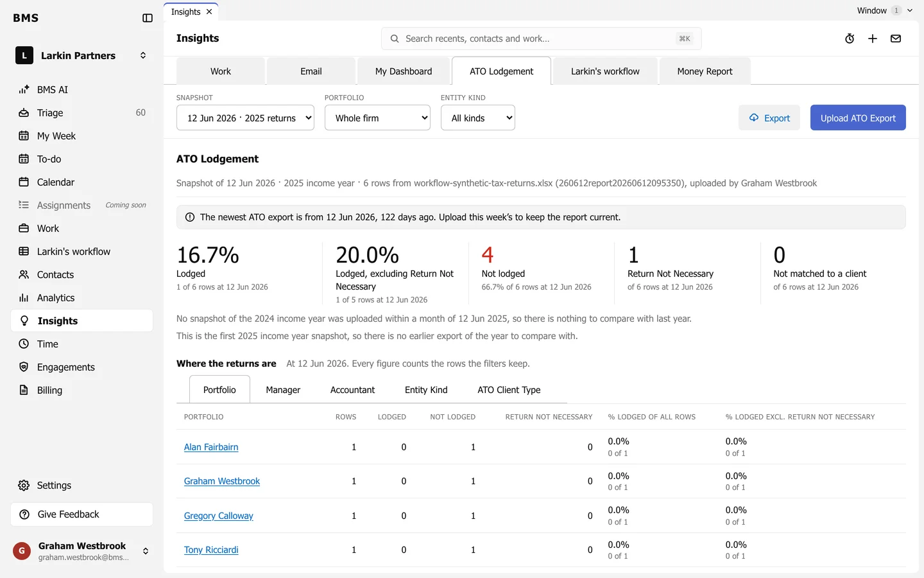Click Upload ATO Export
Viewport: 924px width, 578px height.
(858, 118)
